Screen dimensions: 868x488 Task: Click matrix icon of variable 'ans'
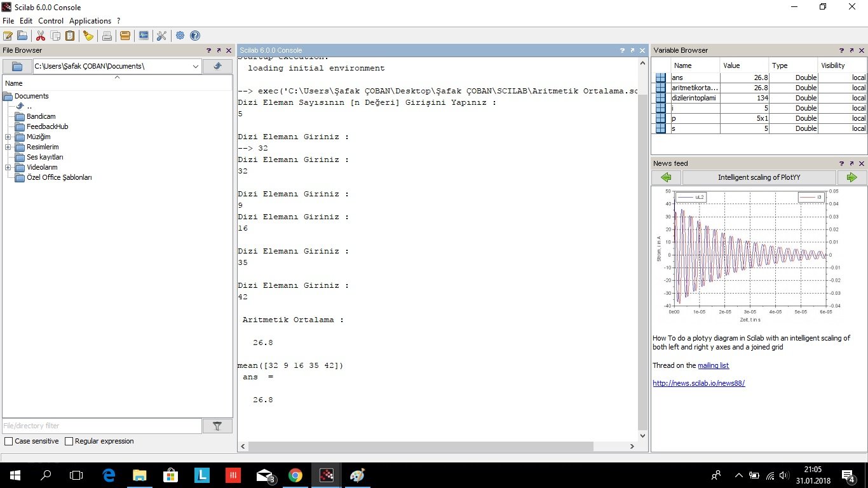coord(661,78)
